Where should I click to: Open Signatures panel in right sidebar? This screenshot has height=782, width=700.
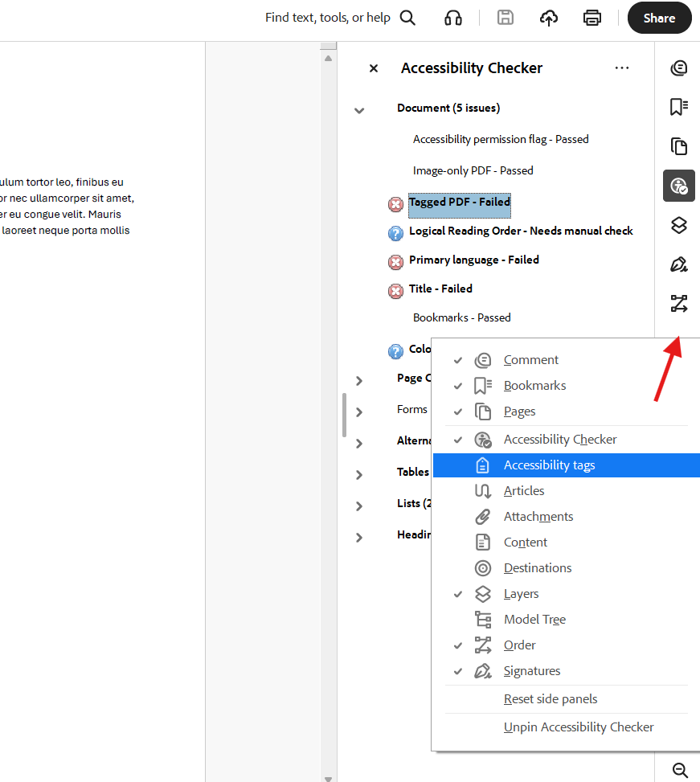coord(678,264)
